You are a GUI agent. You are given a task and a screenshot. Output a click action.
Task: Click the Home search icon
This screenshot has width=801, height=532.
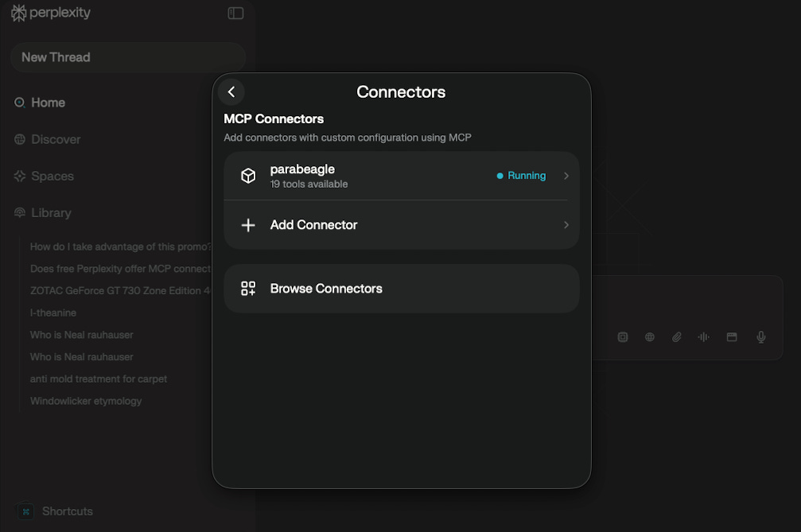(x=19, y=103)
